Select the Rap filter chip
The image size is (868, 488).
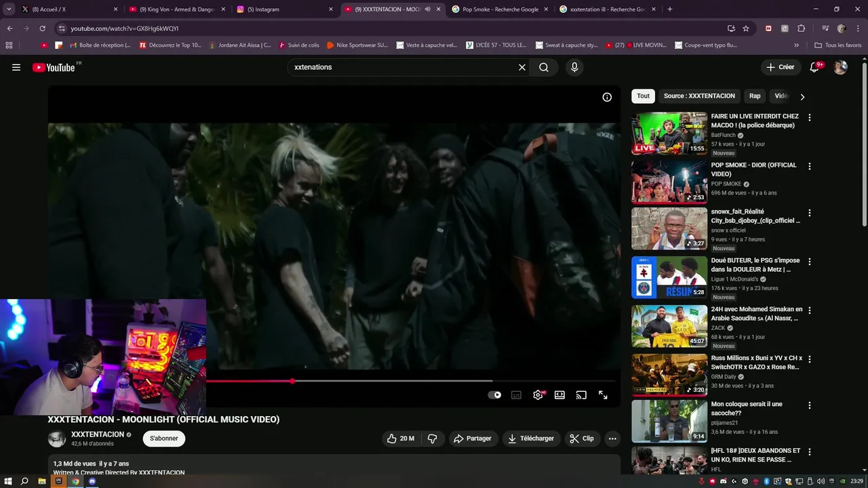click(x=755, y=96)
